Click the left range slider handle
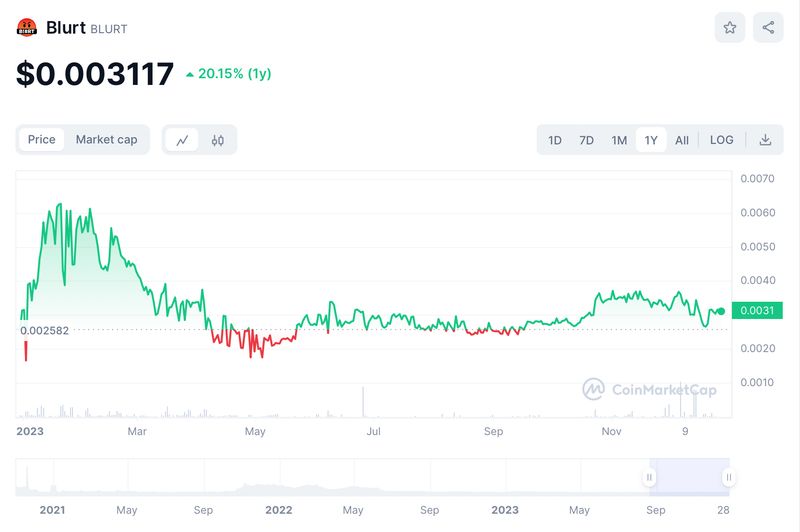Screen dimensions: 800x532 pyautogui.click(x=649, y=478)
